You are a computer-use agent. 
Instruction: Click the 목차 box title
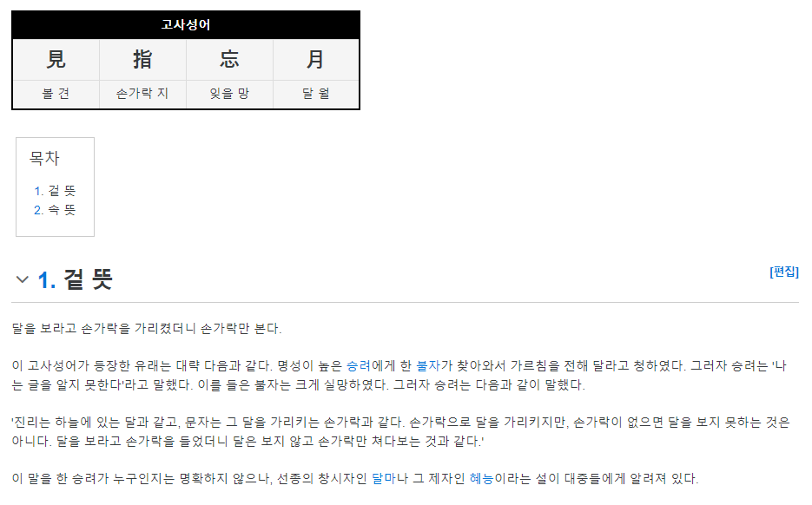(44, 158)
